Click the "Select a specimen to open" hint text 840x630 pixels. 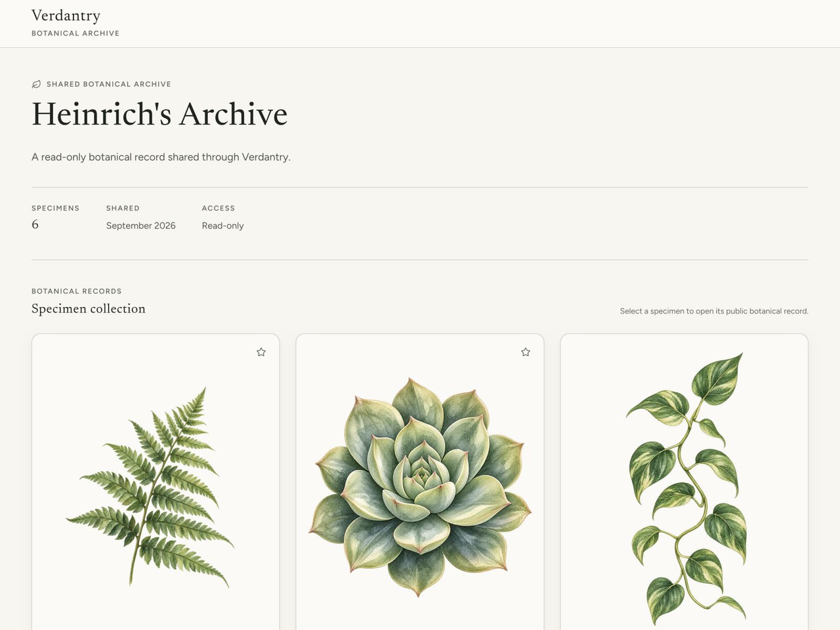pos(714,311)
